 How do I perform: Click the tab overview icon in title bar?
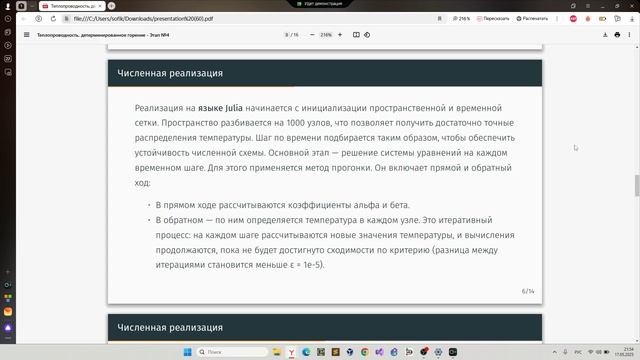pos(573,6)
